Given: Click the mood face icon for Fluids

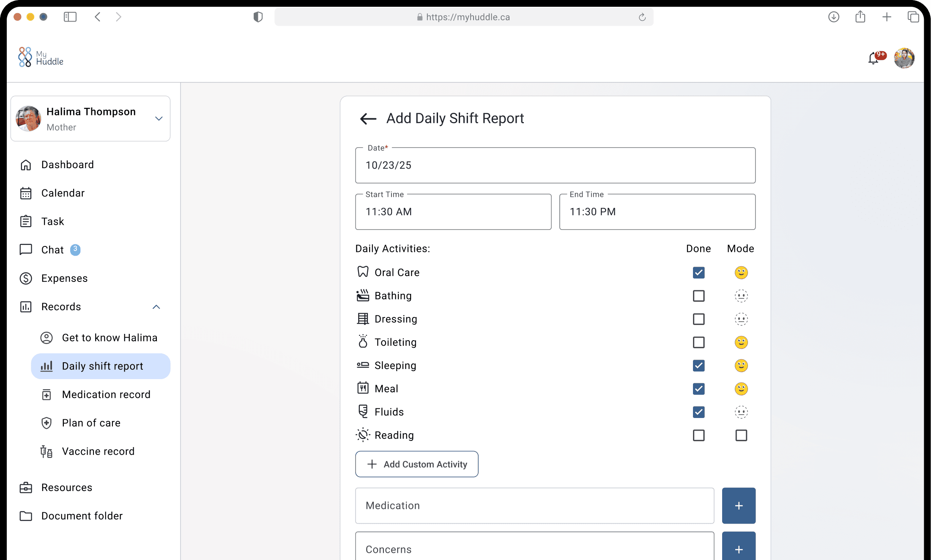Looking at the screenshot, I should pos(741,412).
